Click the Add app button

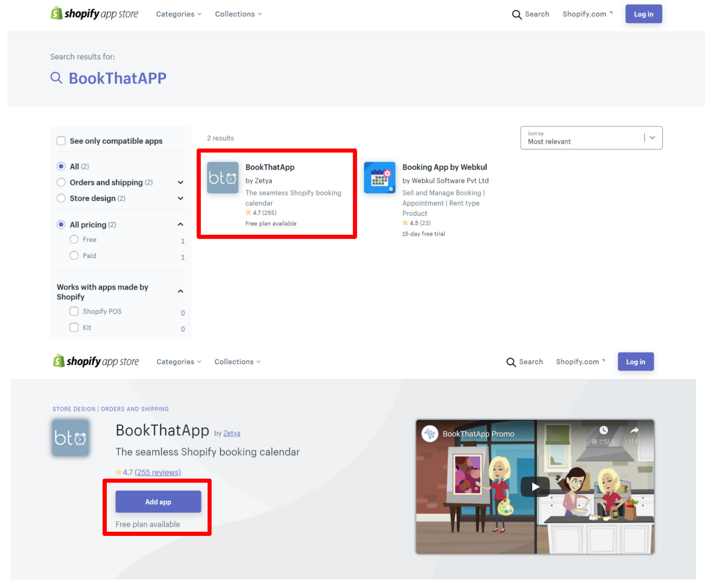point(158,501)
